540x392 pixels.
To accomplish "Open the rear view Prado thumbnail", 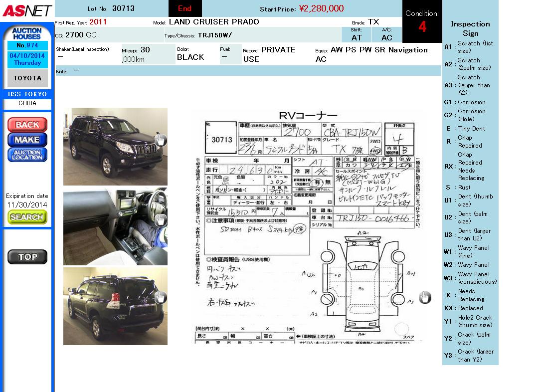I will (x=115, y=306).
